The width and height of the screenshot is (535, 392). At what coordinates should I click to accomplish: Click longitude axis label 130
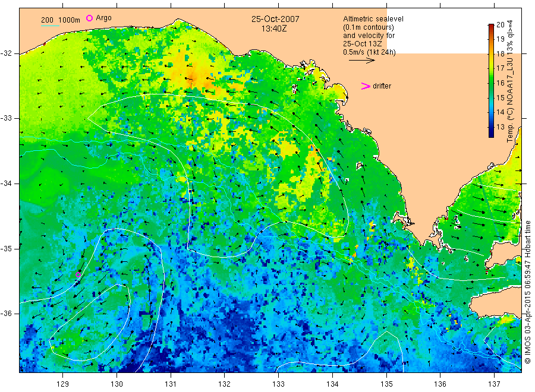coord(117,384)
